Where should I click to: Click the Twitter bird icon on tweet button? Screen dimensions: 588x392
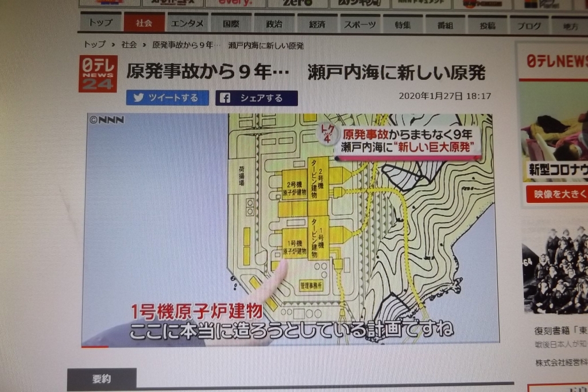(x=138, y=98)
